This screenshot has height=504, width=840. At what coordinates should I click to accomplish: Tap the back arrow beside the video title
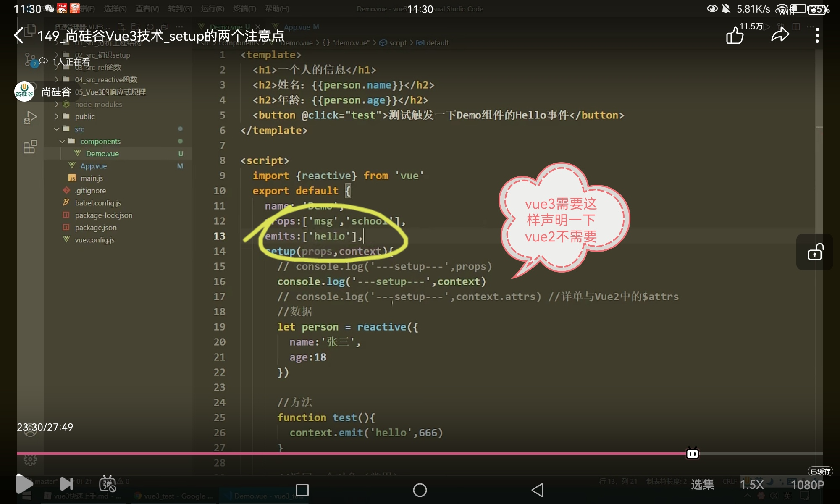coord(19,36)
